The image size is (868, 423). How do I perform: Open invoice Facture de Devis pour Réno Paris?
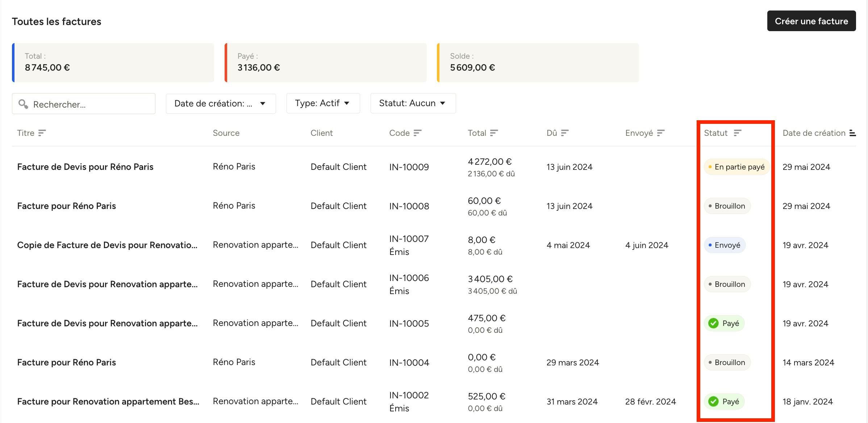point(85,167)
